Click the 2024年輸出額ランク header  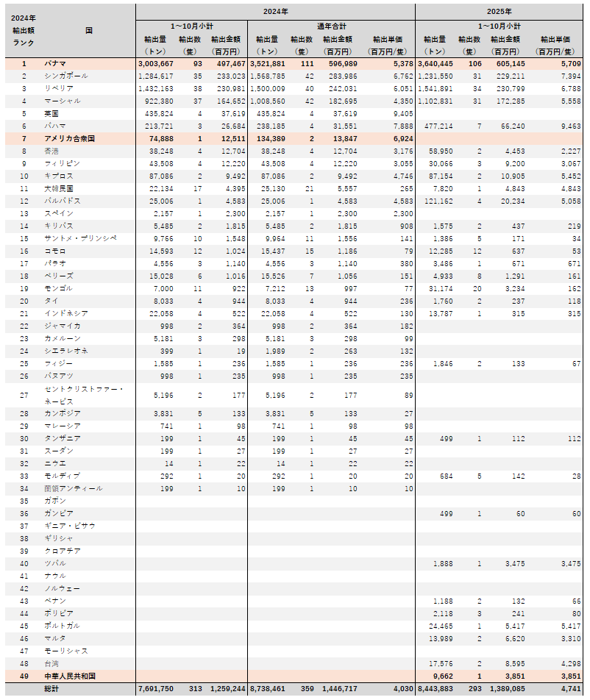(x=24, y=30)
